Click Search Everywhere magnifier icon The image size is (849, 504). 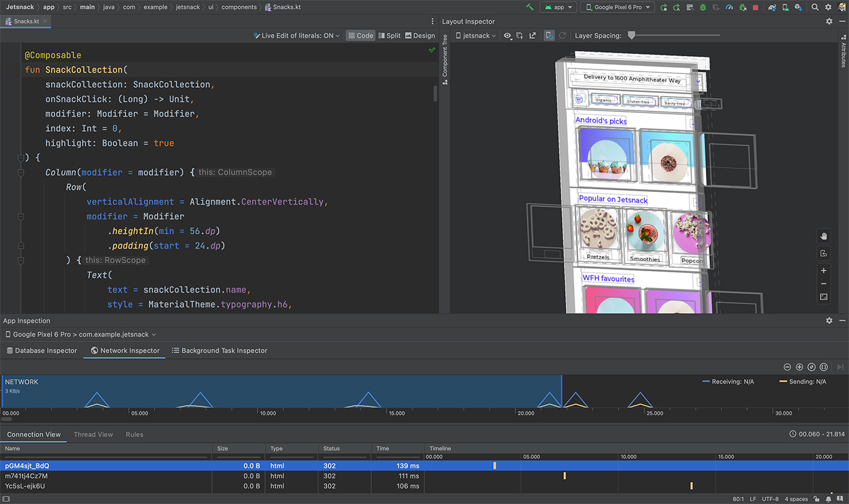point(814,7)
